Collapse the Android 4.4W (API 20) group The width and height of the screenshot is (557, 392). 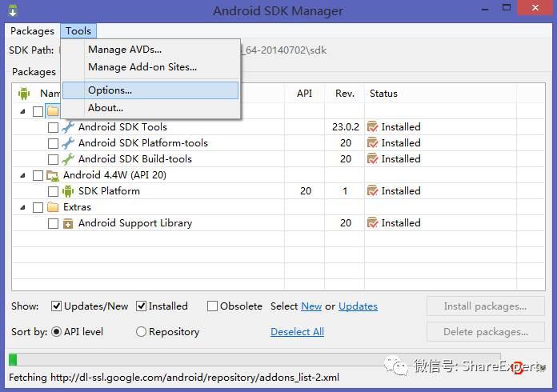point(22,175)
